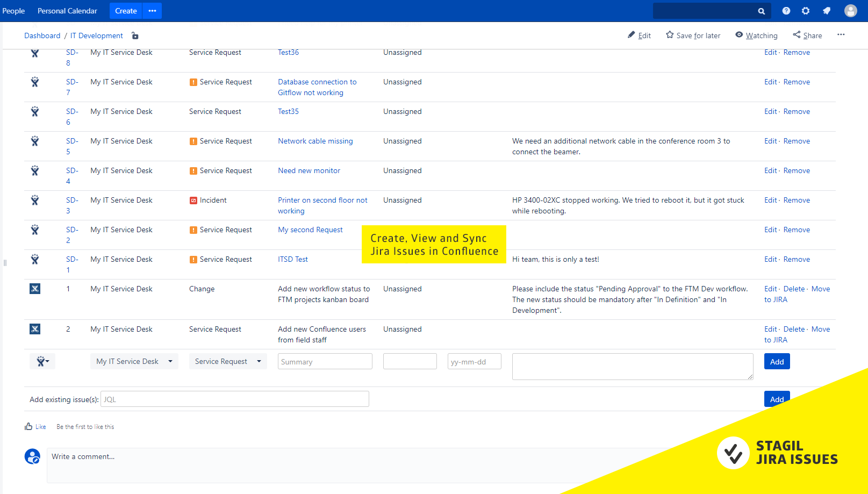
Task: Open the help question mark icon
Action: click(786, 11)
